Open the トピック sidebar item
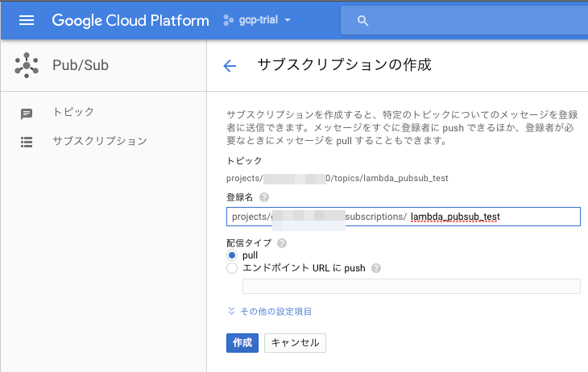The image size is (588, 372). coord(73,112)
